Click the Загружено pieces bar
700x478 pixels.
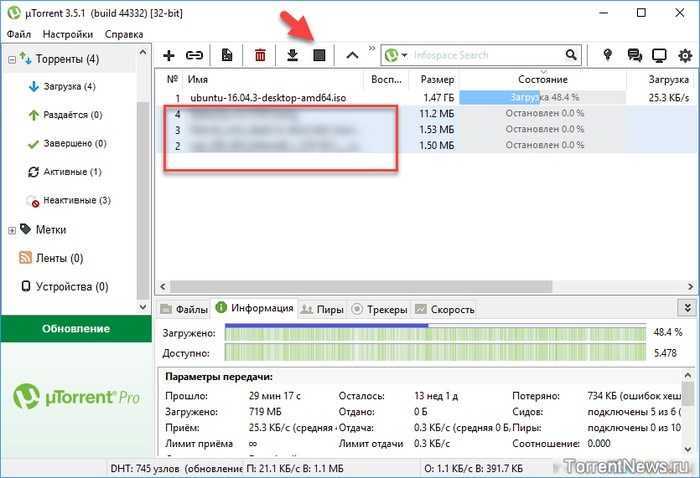click(435, 333)
